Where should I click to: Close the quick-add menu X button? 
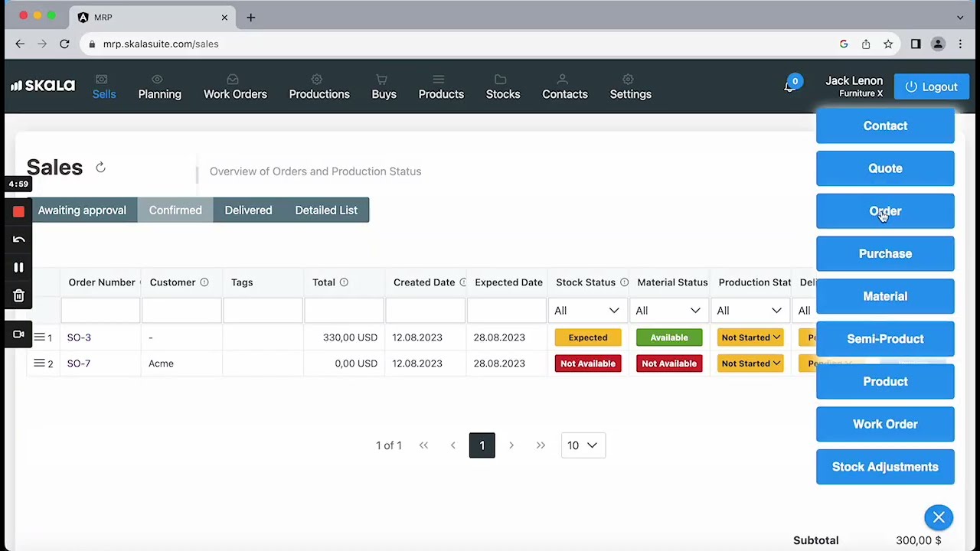(939, 518)
